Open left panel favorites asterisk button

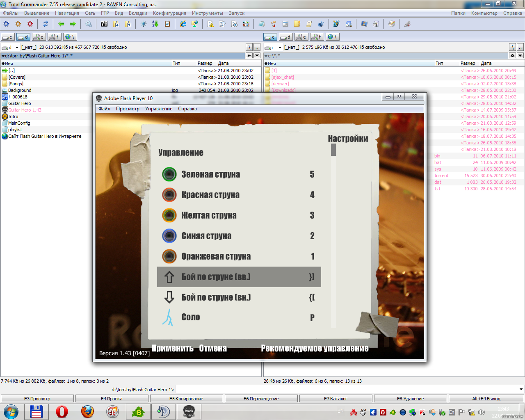249,55
